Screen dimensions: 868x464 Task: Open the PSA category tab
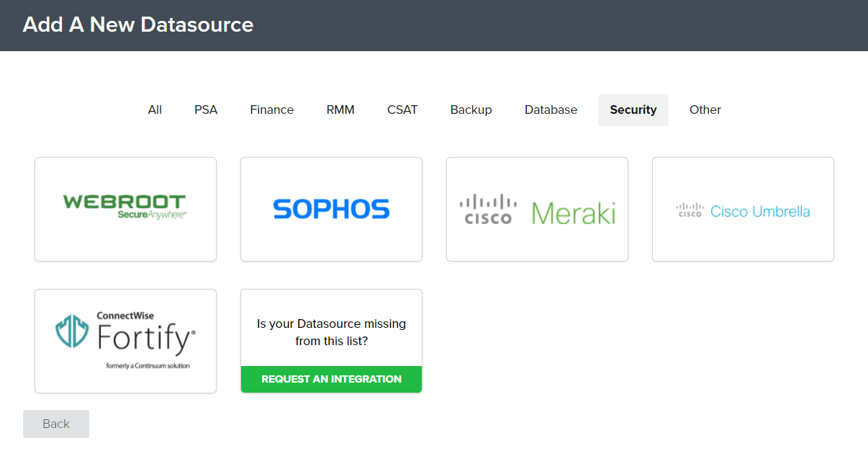[x=206, y=110]
